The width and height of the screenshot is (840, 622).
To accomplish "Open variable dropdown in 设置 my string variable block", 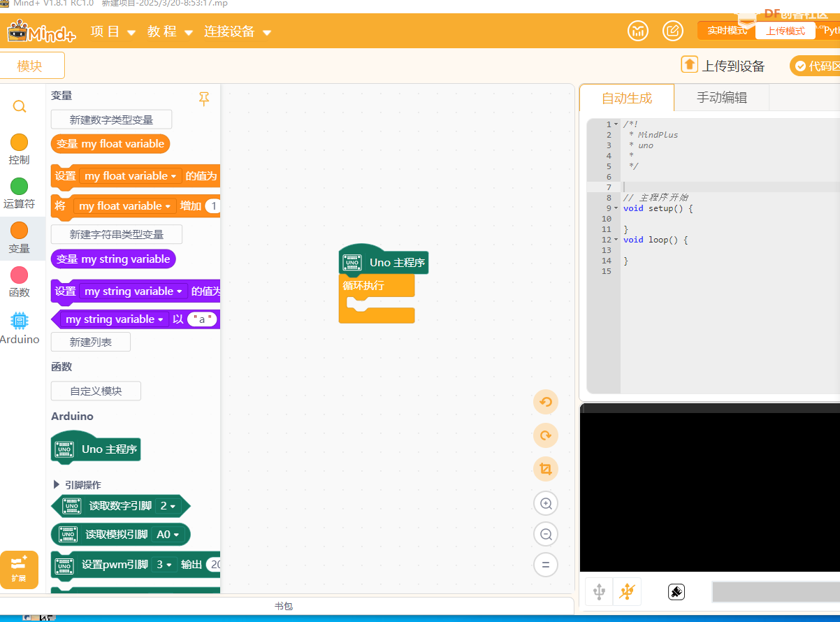I will click(x=133, y=291).
